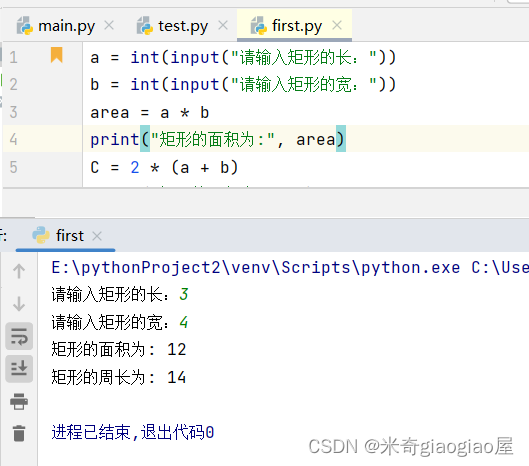The width and height of the screenshot is (529, 466).
Task: Click line number 3 in the gutter
Action: (13, 112)
